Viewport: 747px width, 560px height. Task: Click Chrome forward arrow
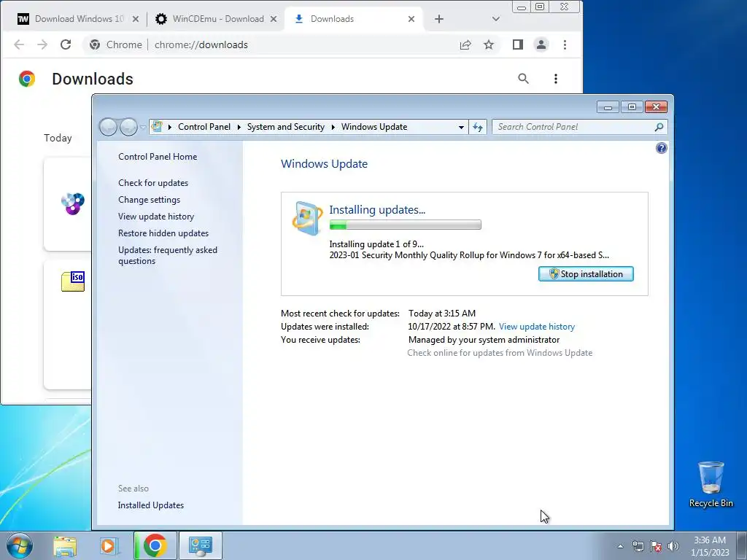(x=42, y=44)
